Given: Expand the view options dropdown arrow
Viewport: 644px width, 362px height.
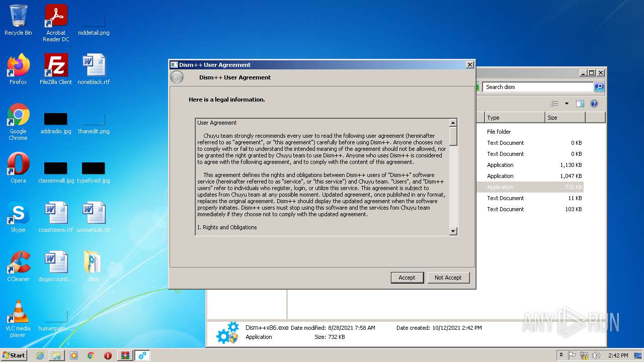Looking at the screenshot, I should point(567,104).
